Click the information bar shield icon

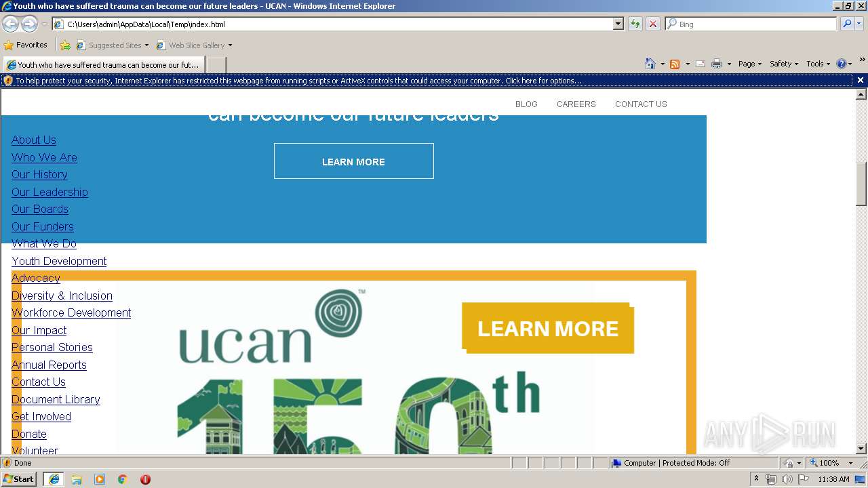(8, 81)
